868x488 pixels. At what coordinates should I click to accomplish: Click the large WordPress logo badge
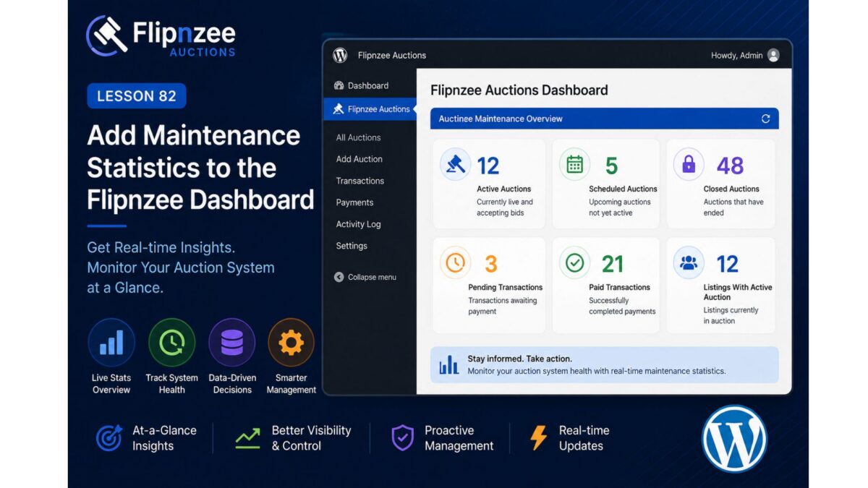point(734,438)
